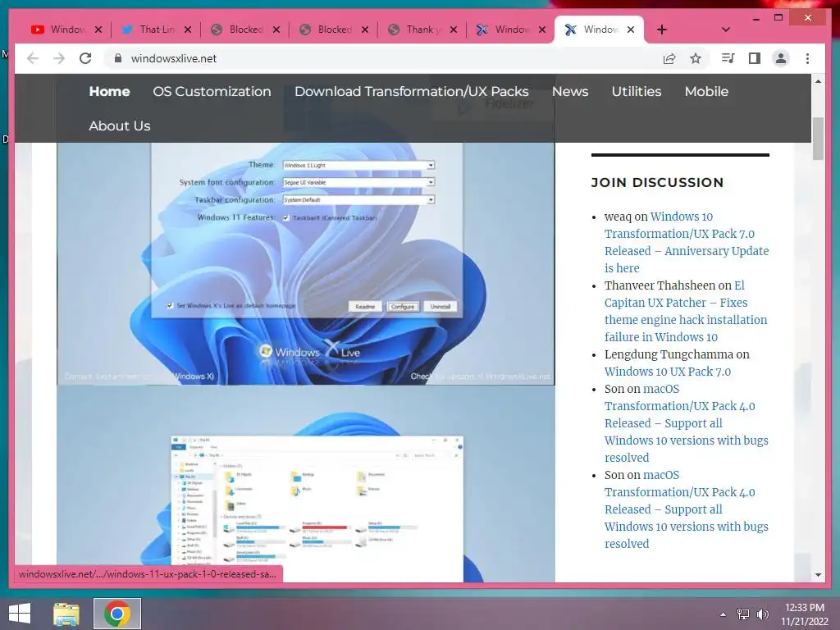Open El Capitan UX Patcher link
This screenshot has width=840, height=630.
coord(686,311)
